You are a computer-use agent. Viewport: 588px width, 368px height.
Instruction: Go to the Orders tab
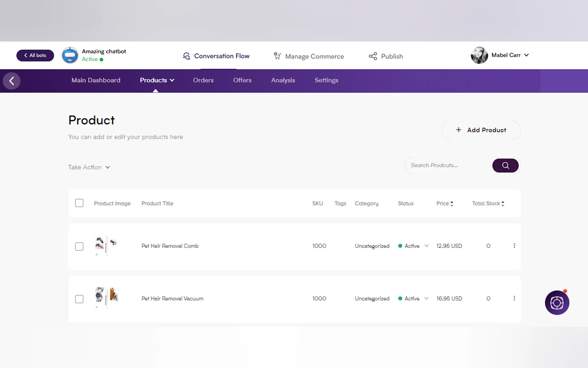203,80
